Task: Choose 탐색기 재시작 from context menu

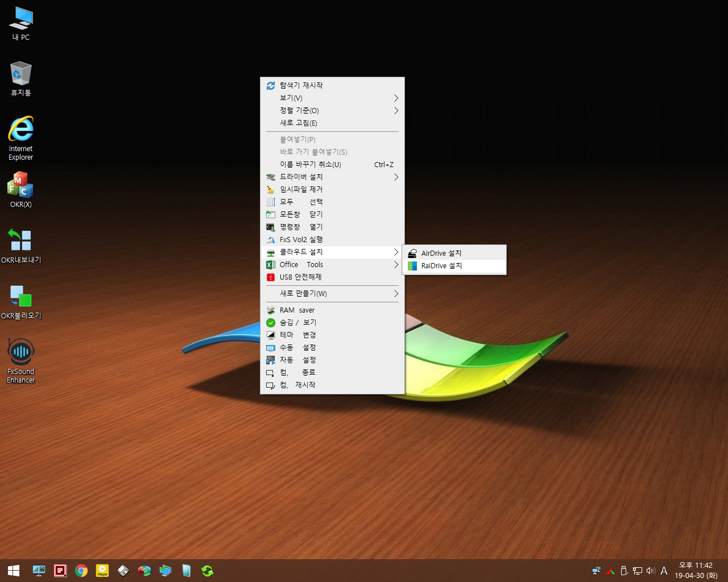Action: tap(332, 85)
